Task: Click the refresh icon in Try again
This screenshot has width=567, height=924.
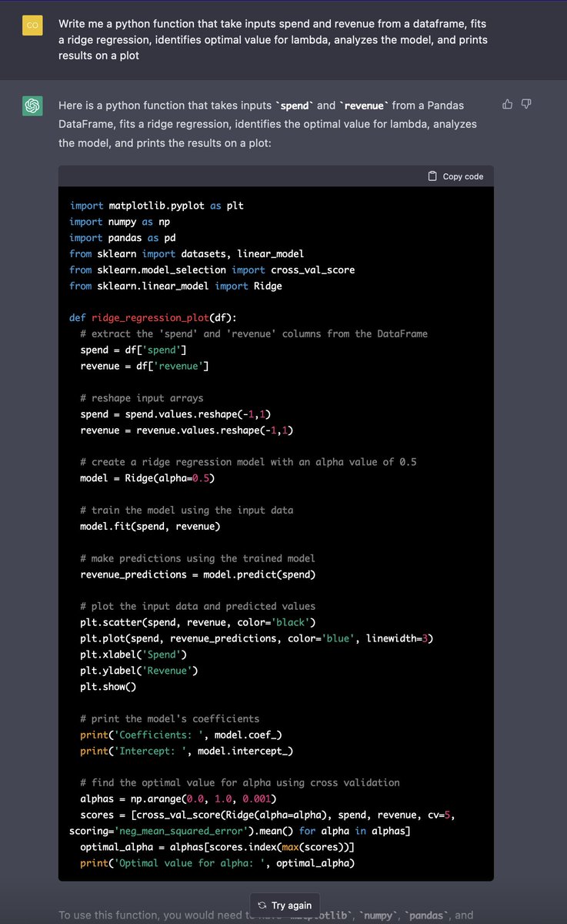Action: tap(262, 906)
